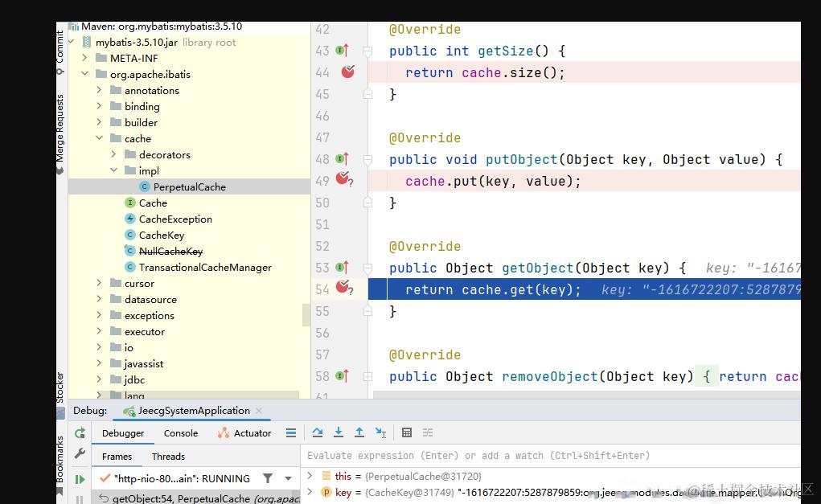This screenshot has height=504, width=821.
Task: Click the thread filter funnel icon
Action: 268,477
